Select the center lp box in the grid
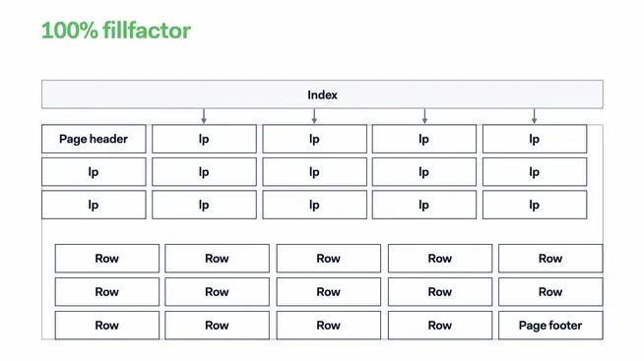The image size is (644, 362). pyautogui.click(x=314, y=171)
